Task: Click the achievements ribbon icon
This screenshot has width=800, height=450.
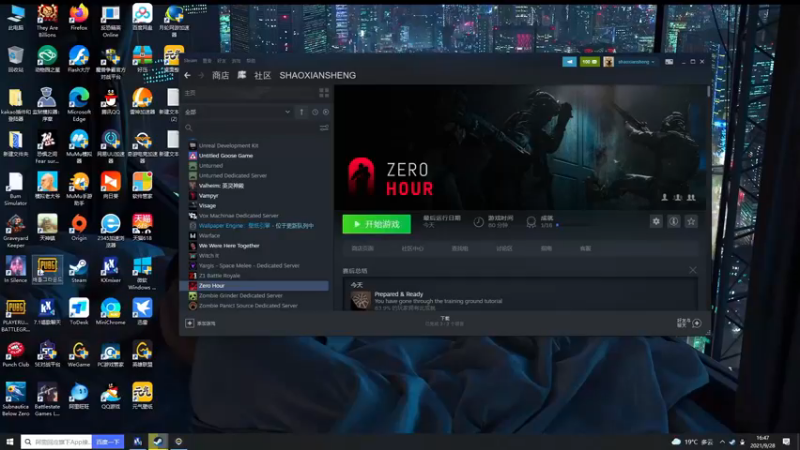Action: (x=531, y=222)
